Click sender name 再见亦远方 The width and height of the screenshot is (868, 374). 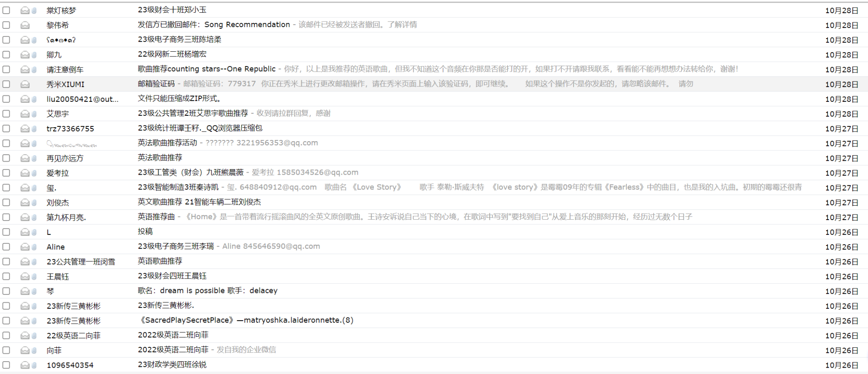point(65,159)
